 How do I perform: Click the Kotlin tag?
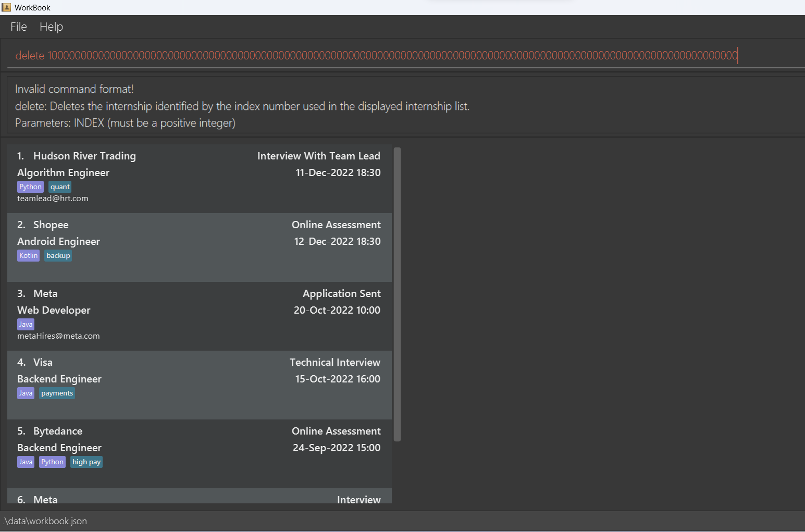pos(28,255)
